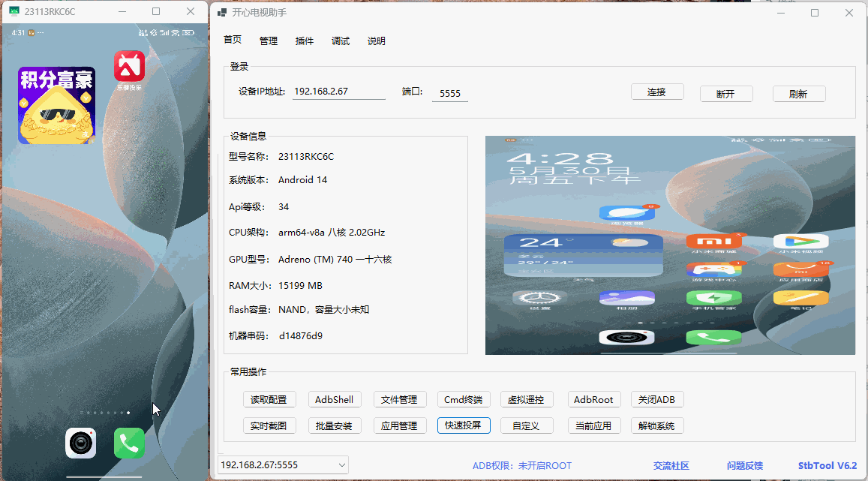Click the 虚拟遥控 button
This screenshot has height=481, width=868.
527,399
